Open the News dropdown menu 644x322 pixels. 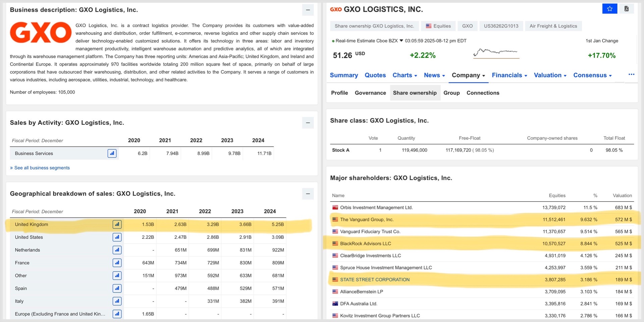point(434,75)
